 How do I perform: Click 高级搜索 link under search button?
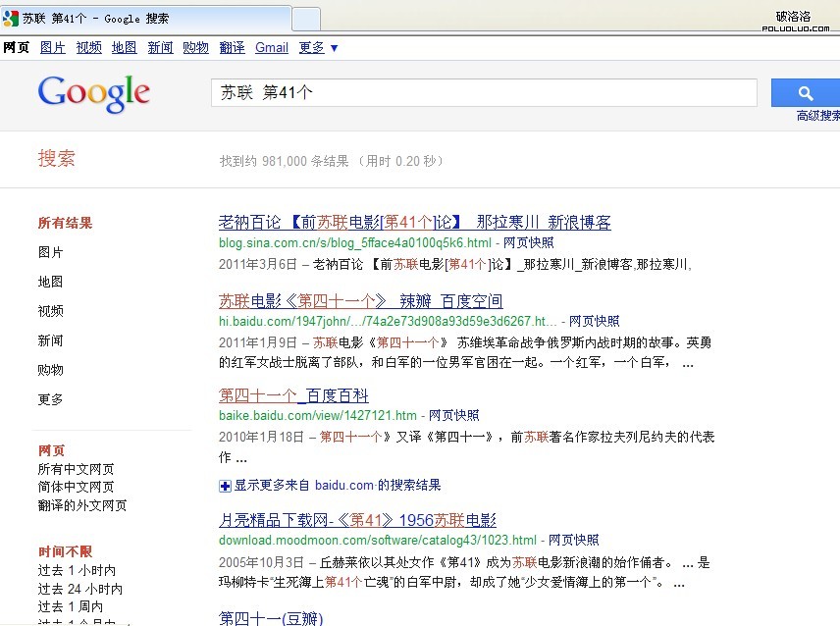(x=818, y=116)
